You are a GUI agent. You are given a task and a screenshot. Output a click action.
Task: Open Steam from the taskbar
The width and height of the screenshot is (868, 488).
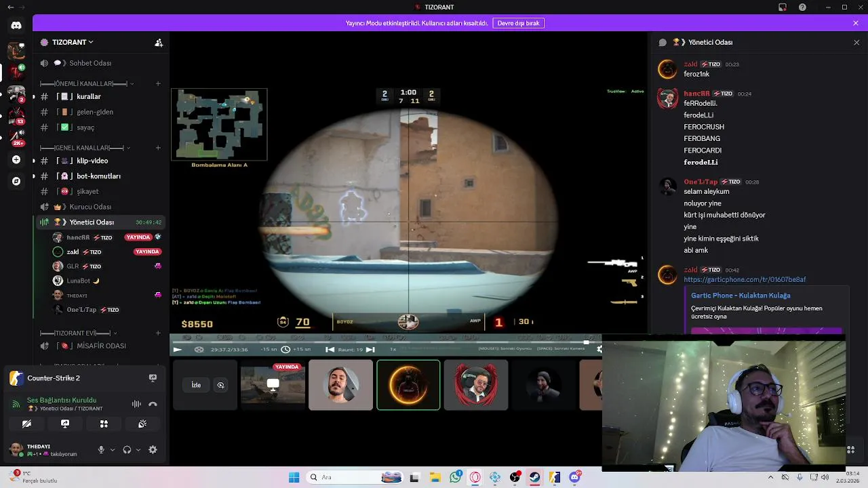click(x=535, y=477)
